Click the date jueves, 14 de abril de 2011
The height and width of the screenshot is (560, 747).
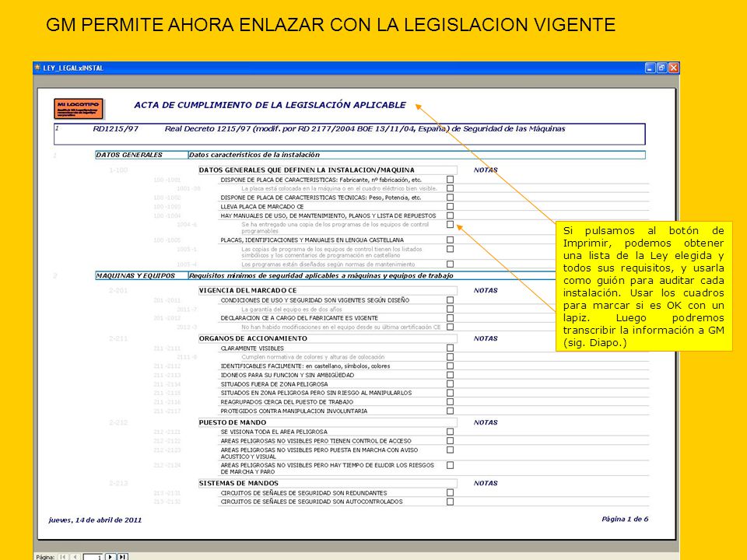coord(95,520)
